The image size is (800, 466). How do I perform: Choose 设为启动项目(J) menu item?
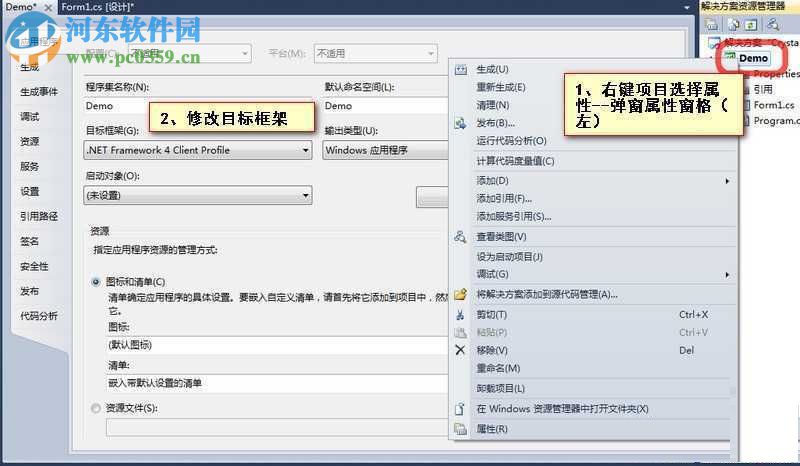509,257
